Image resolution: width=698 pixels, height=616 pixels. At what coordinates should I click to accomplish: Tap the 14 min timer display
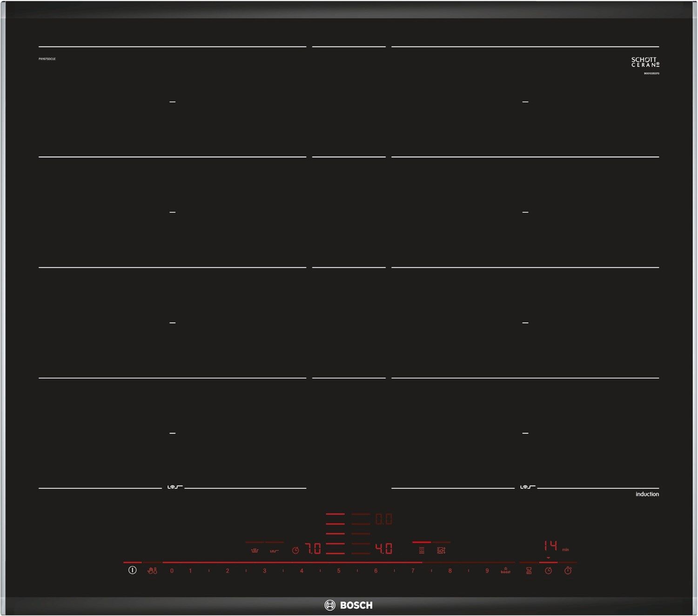pyautogui.click(x=551, y=546)
